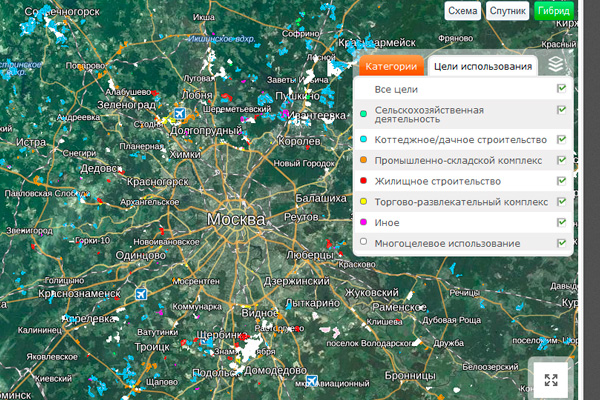
Task: Toggle Коттеджное/дачное строительство checkbox
Action: tap(561, 139)
